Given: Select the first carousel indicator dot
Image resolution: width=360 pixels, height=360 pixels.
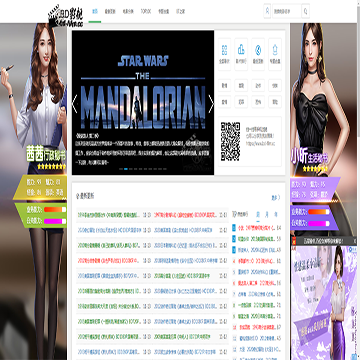Looking at the screenshot, I should click(121, 169).
